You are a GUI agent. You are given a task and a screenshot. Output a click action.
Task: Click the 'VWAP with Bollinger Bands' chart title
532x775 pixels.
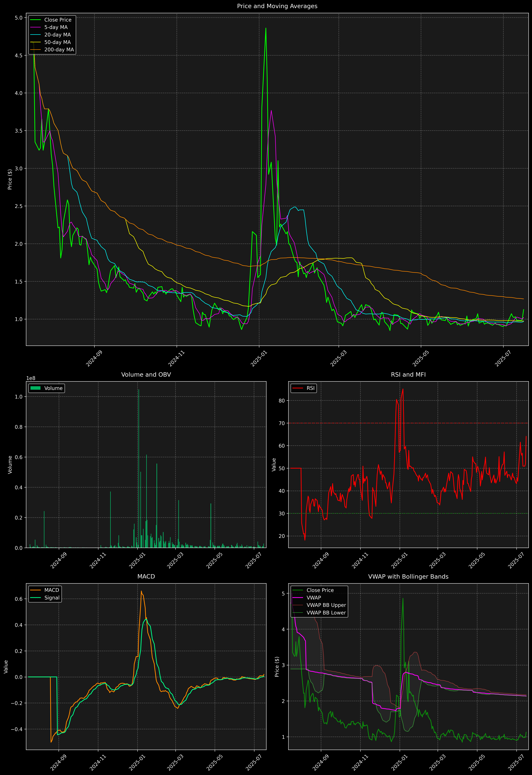point(408,577)
